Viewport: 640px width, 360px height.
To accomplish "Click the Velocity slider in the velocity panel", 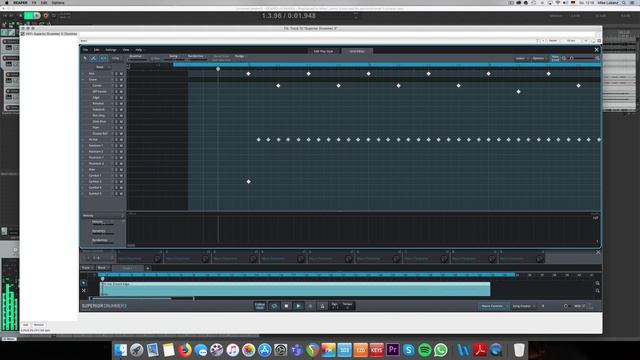I will [x=103, y=224].
